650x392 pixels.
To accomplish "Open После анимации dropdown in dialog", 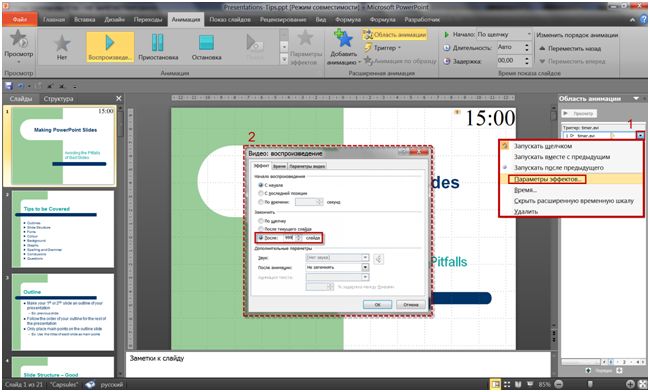I will [365, 267].
